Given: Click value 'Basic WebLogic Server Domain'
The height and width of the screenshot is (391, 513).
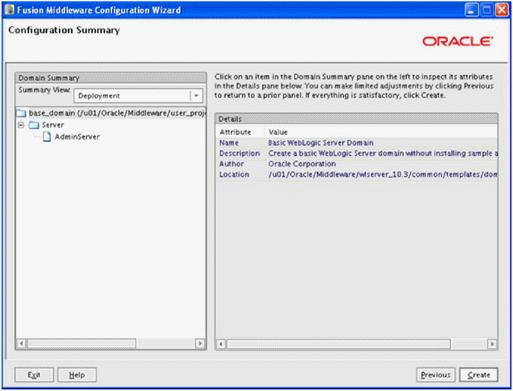Looking at the screenshot, I should tap(321, 143).
